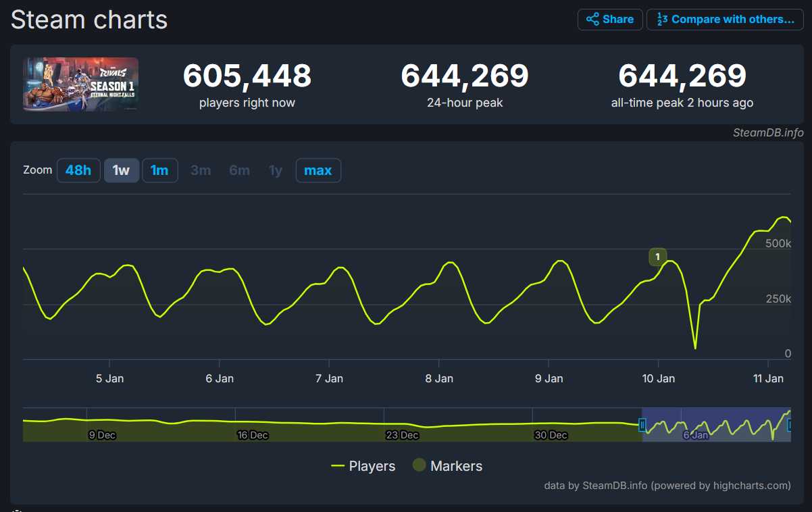
Task: Toggle Players series in legend
Action: tap(363, 466)
